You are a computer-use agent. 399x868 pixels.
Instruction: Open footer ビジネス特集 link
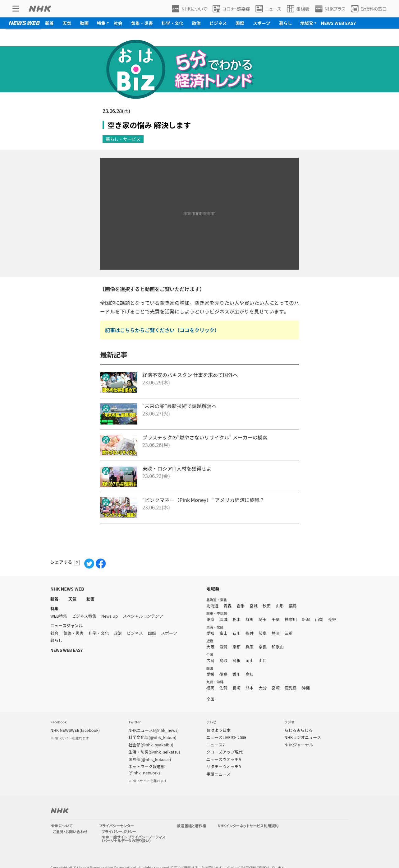pyautogui.click(x=84, y=616)
